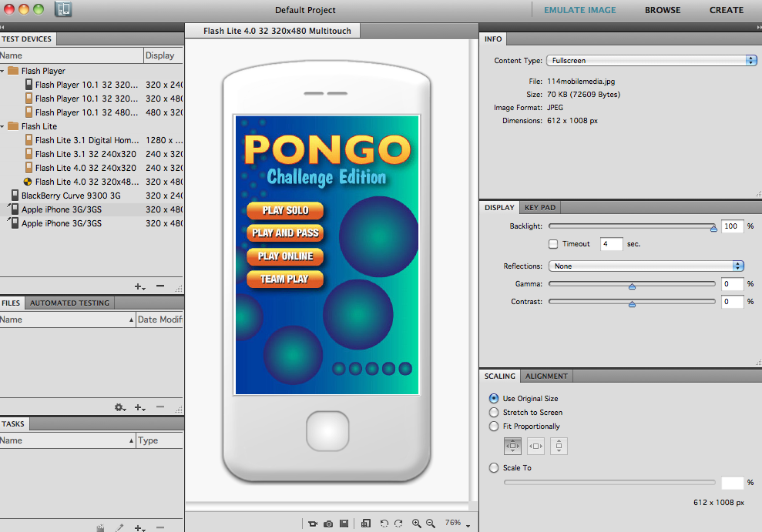Click the Files panel minus button

[160, 407]
